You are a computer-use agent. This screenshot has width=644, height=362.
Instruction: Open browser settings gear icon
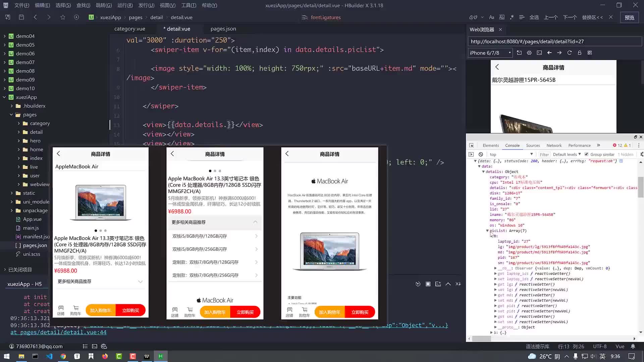[529, 53]
